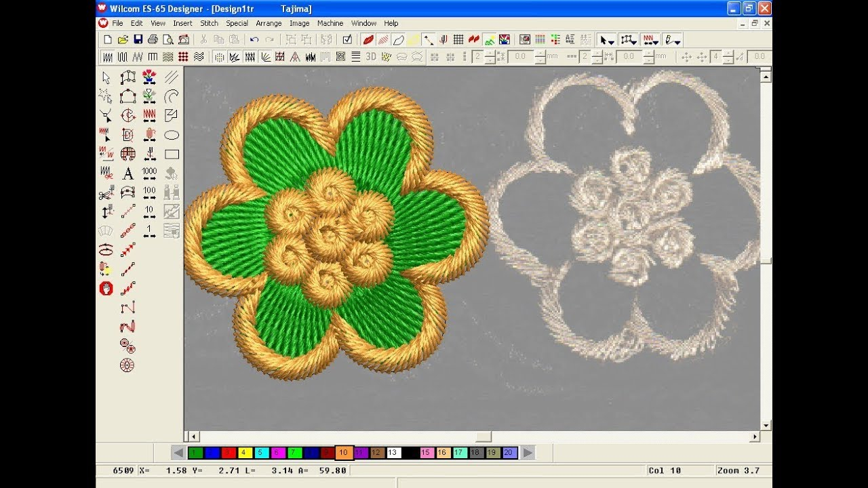
Task: Click the red stop hand icon
Action: (x=106, y=289)
